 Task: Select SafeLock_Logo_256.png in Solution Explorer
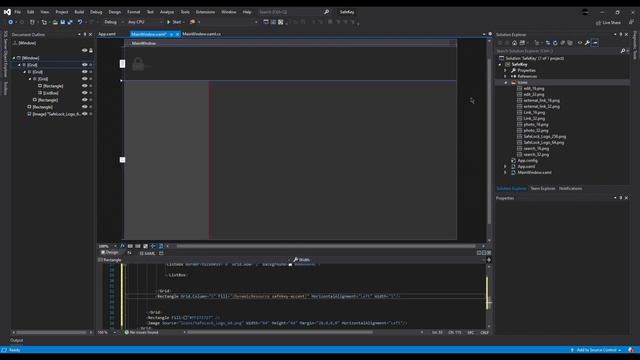tap(544, 137)
